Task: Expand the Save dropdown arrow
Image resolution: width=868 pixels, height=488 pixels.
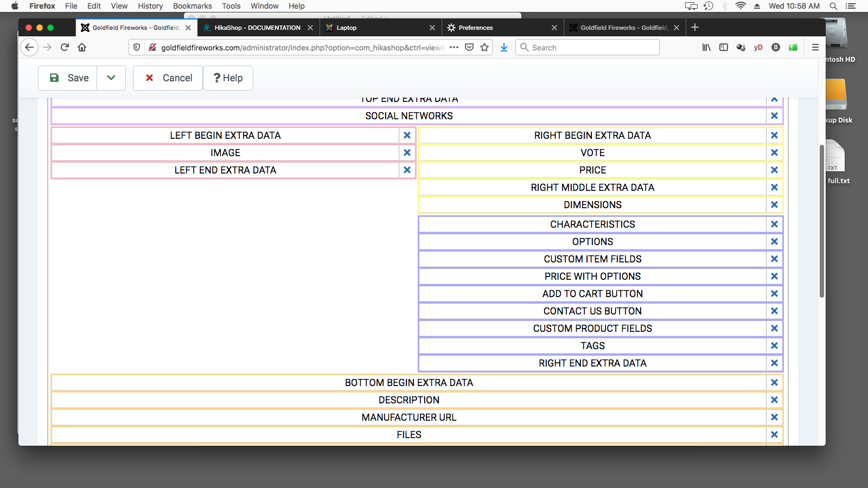Action: click(x=111, y=78)
